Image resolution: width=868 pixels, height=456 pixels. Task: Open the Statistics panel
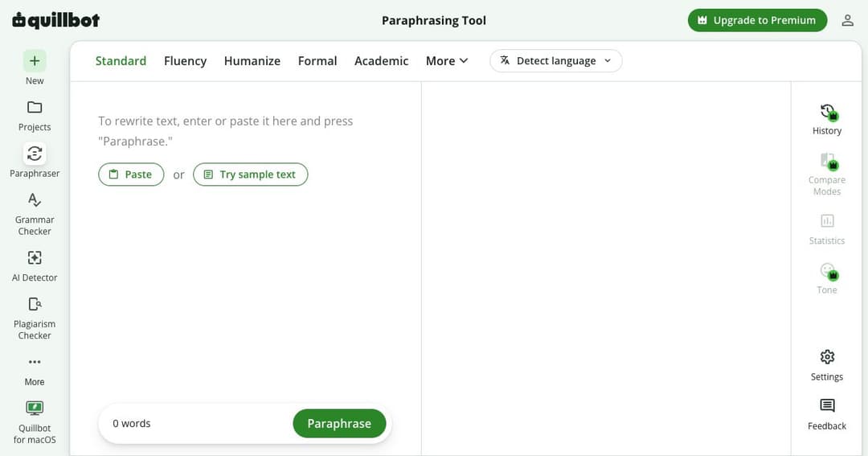[827, 229]
